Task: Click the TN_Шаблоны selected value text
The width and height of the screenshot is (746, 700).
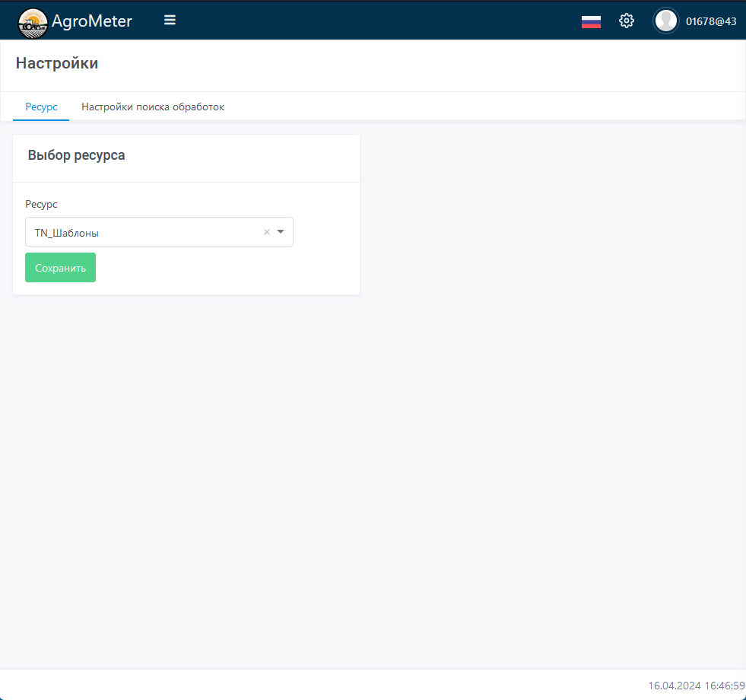Action: pos(67,233)
